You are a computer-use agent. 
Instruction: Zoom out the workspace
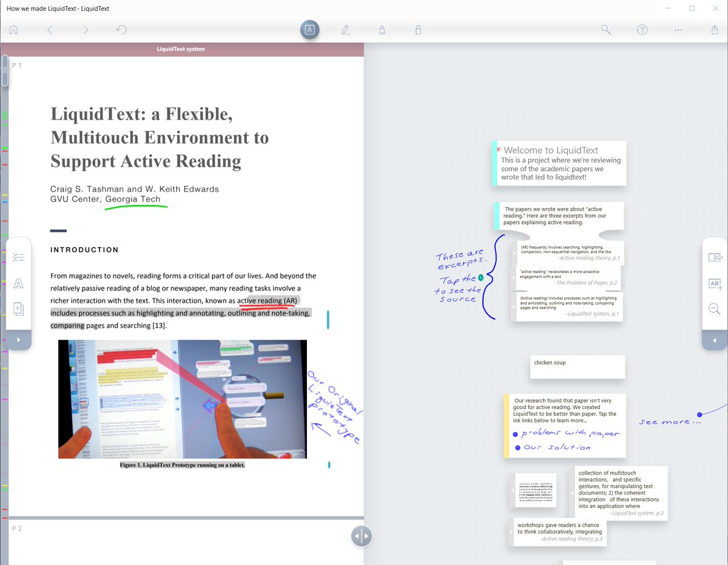tap(715, 309)
